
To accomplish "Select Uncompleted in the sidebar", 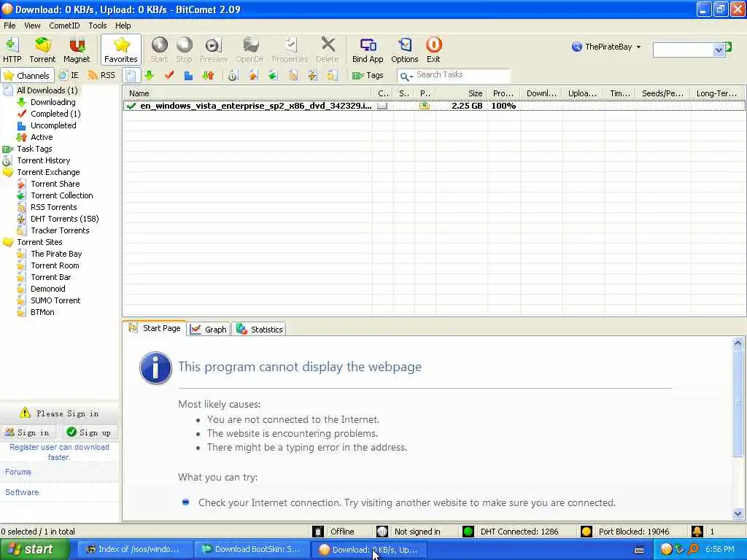I will [x=53, y=125].
